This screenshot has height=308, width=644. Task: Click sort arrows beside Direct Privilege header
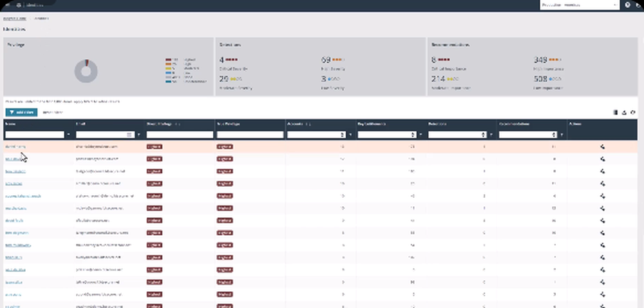pyautogui.click(x=177, y=124)
